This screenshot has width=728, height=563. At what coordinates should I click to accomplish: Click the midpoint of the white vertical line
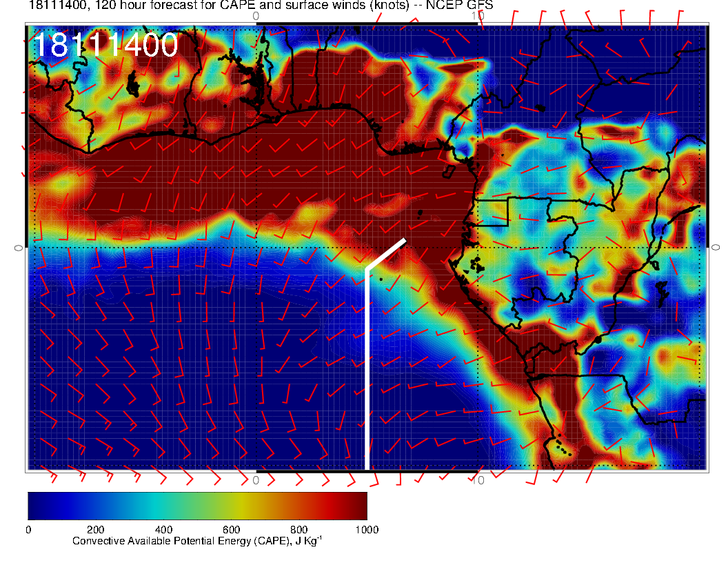click(367, 368)
